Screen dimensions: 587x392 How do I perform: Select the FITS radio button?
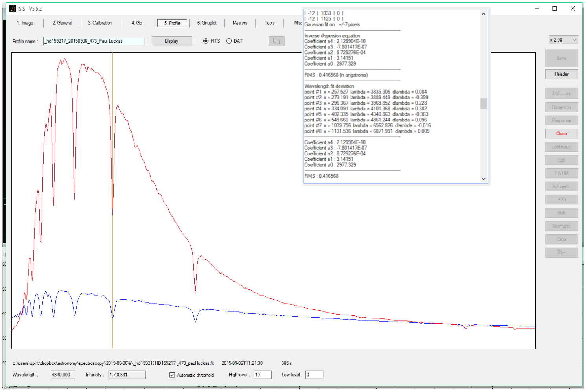[206, 41]
